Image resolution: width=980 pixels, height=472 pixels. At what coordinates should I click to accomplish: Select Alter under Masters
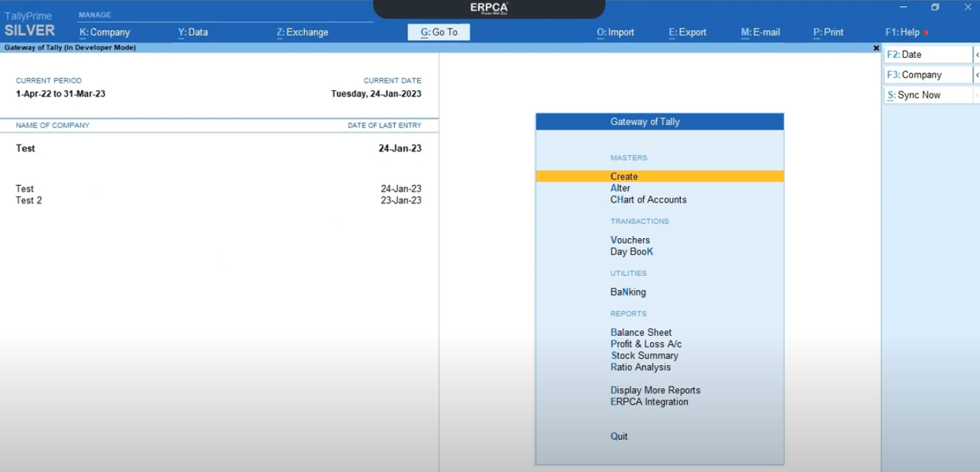620,189
